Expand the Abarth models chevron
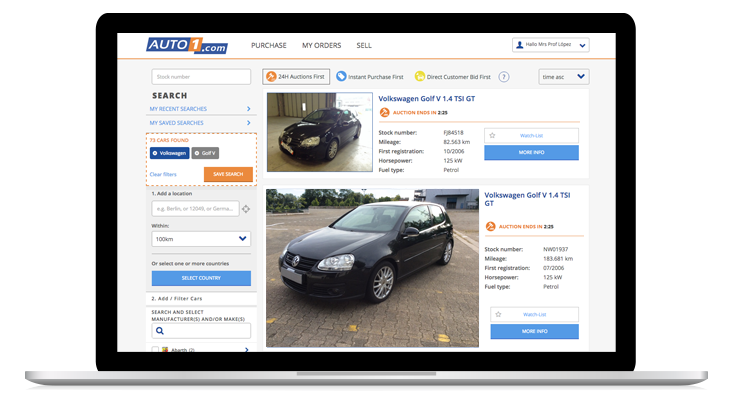This screenshot has height=405, width=733. coord(247,349)
